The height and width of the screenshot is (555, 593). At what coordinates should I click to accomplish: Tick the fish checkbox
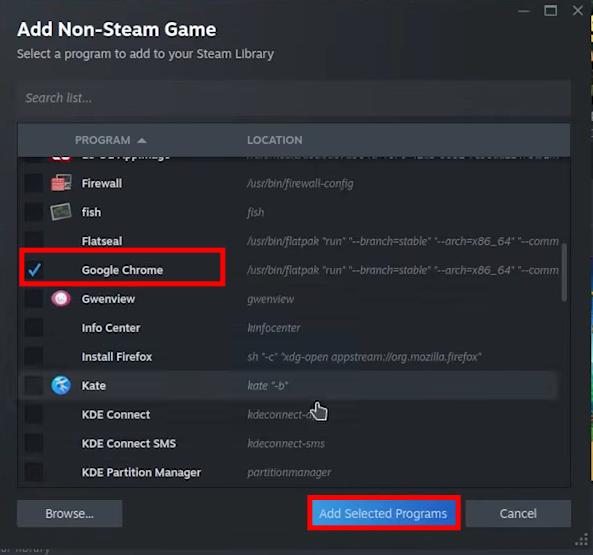tap(34, 212)
